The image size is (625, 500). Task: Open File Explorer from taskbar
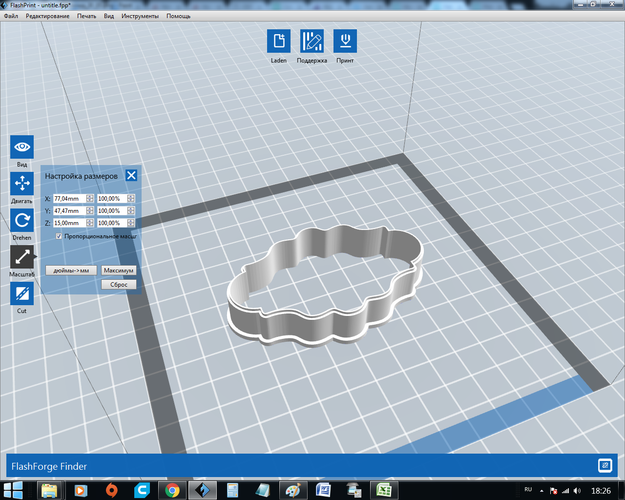pos(49,490)
